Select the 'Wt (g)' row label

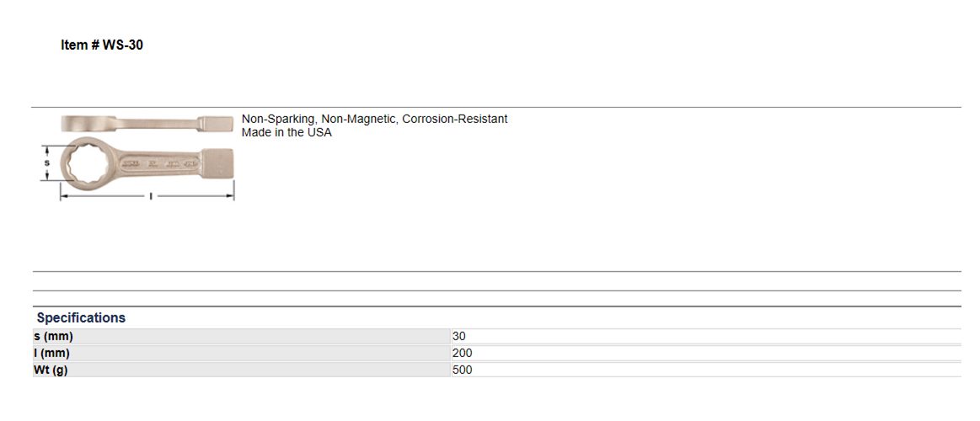(x=51, y=370)
